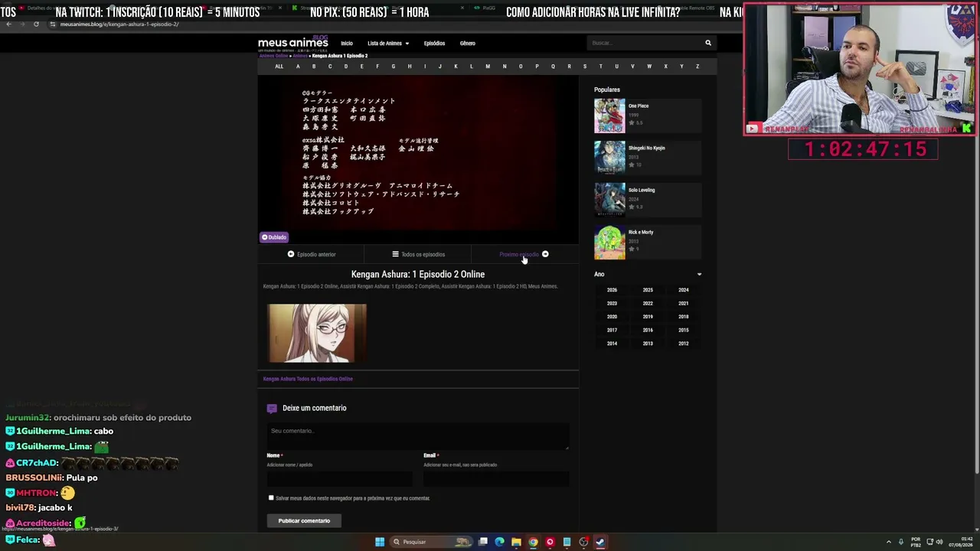Open Rick e Morty in Populares
This screenshot has width=980, height=551.
tap(641, 233)
